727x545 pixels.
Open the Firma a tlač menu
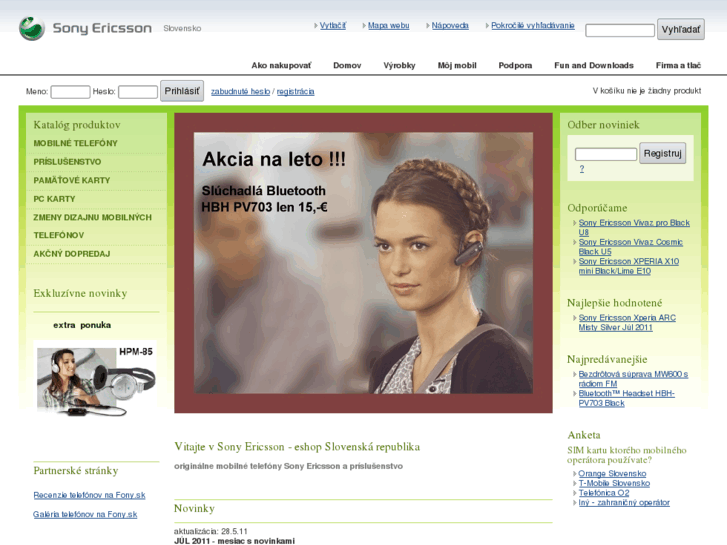click(x=678, y=65)
